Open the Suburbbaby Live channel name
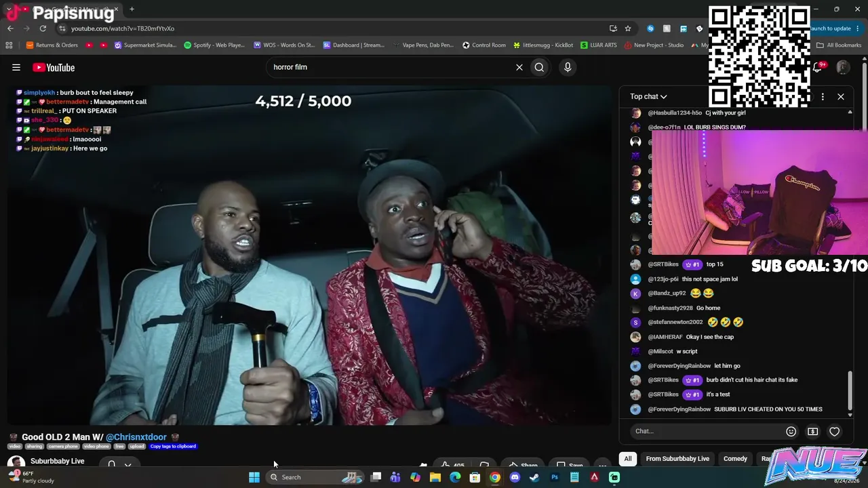 pos(58,461)
